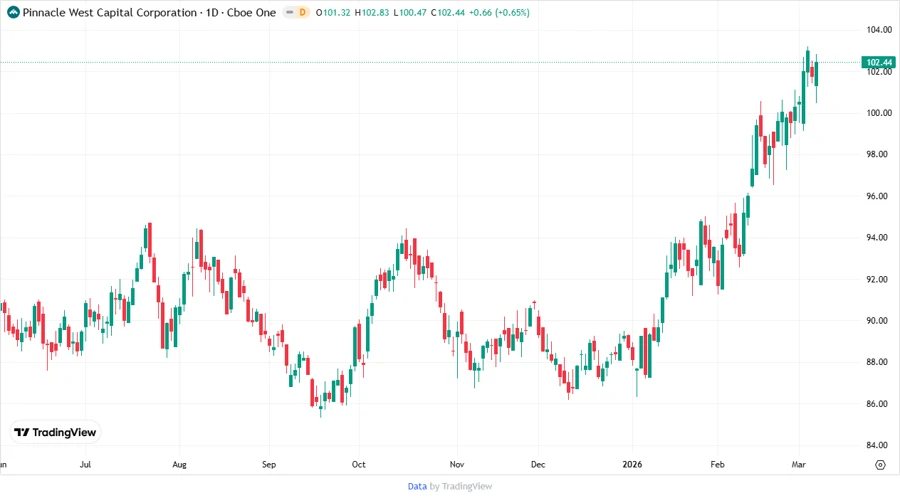Click the Pinnacle West Capital Corporation title
This screenshot has width=900, height=498.
click(110, 12)
